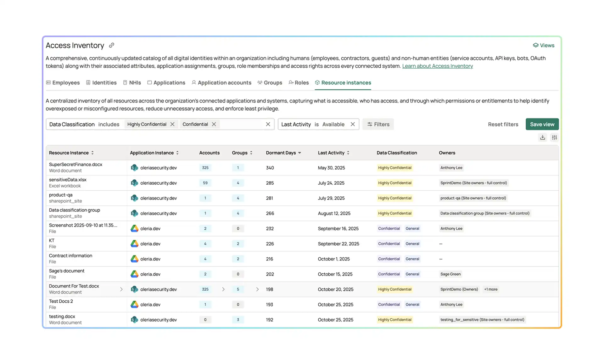604x364 pixels.
Task: Click the Save view button
Action: click(542, 124)
